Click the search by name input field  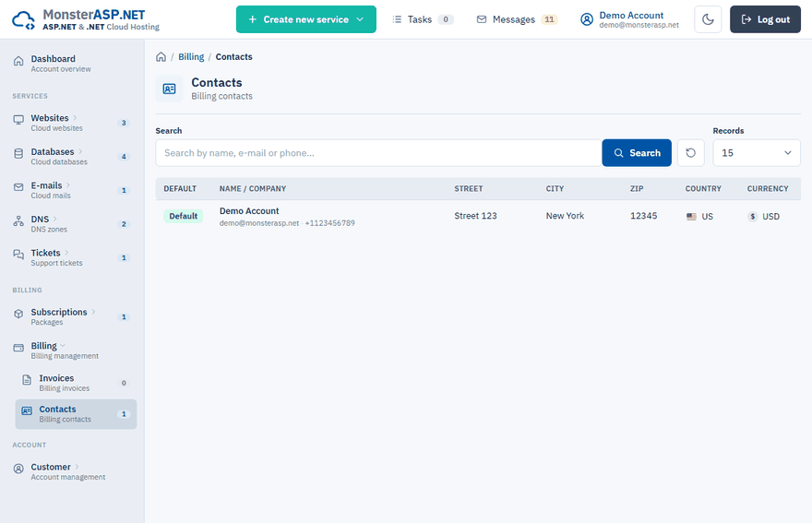[378, 153]
